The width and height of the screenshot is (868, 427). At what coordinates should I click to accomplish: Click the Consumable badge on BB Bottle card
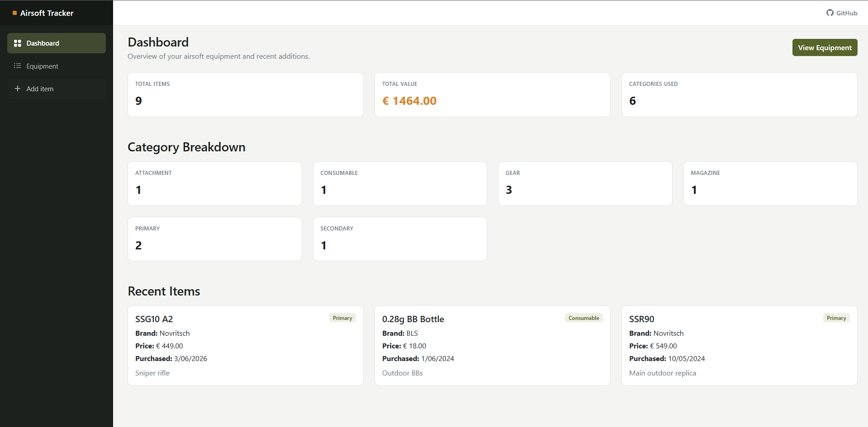[583, 318]
